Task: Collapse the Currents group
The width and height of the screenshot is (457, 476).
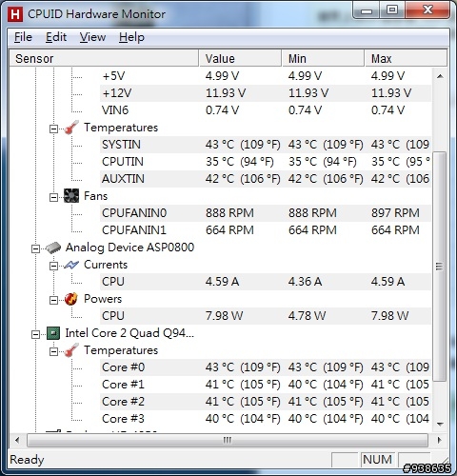Action: 53,266
